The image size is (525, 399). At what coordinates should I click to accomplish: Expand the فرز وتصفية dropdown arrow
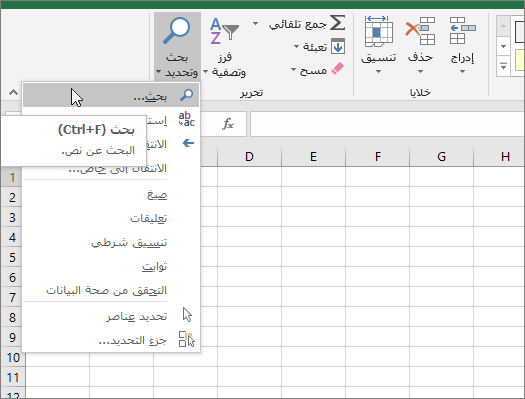point(206,72)
